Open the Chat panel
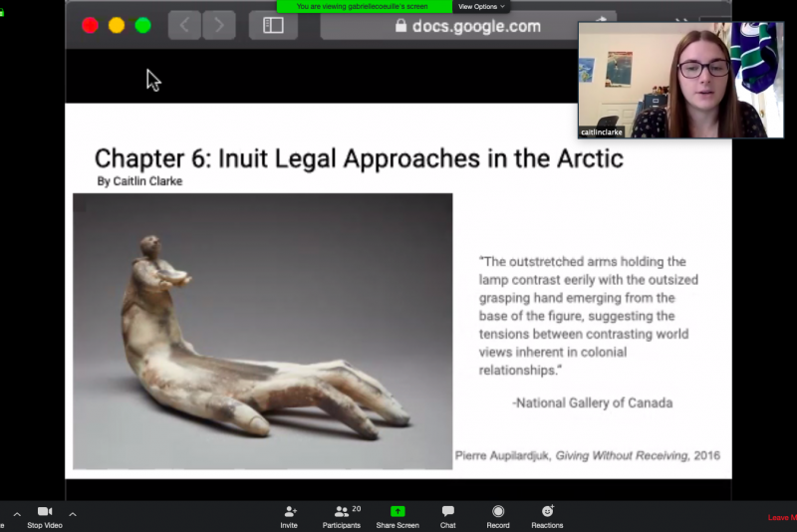 447,517
